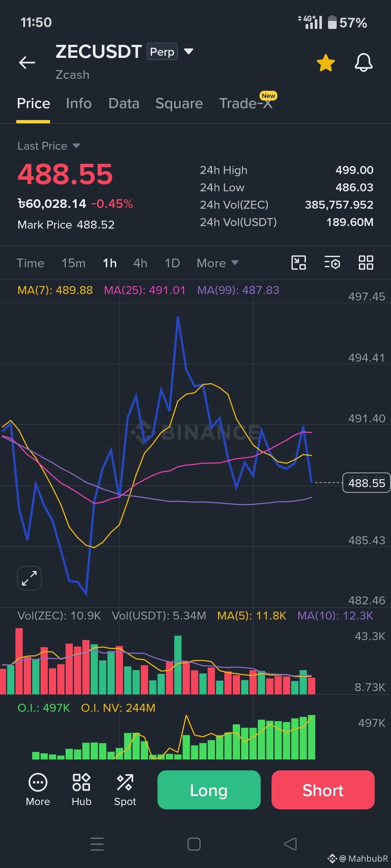This screenshot has height=868, width=391.
Task: Click the O.I.: 497K label
Action: (44, 708)
